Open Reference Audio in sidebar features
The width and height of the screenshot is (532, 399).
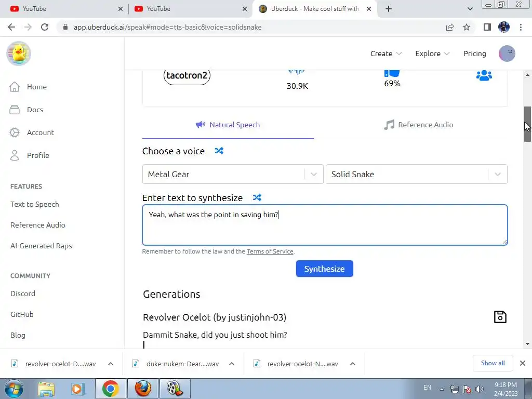click(37, 225)
